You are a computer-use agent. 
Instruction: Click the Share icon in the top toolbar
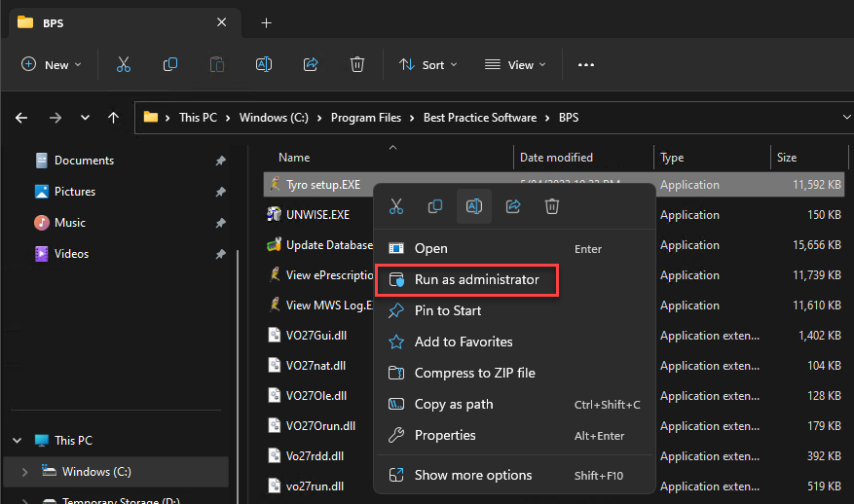(x=311, y=65)
